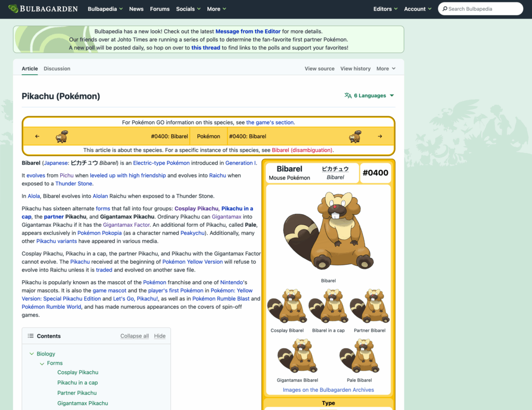
Task: Open the Pokémon Pokopia link
Action: pos(99,233)
